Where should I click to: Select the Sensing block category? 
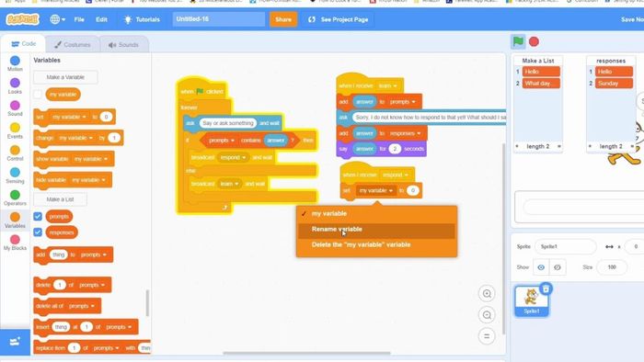point(16,175)
